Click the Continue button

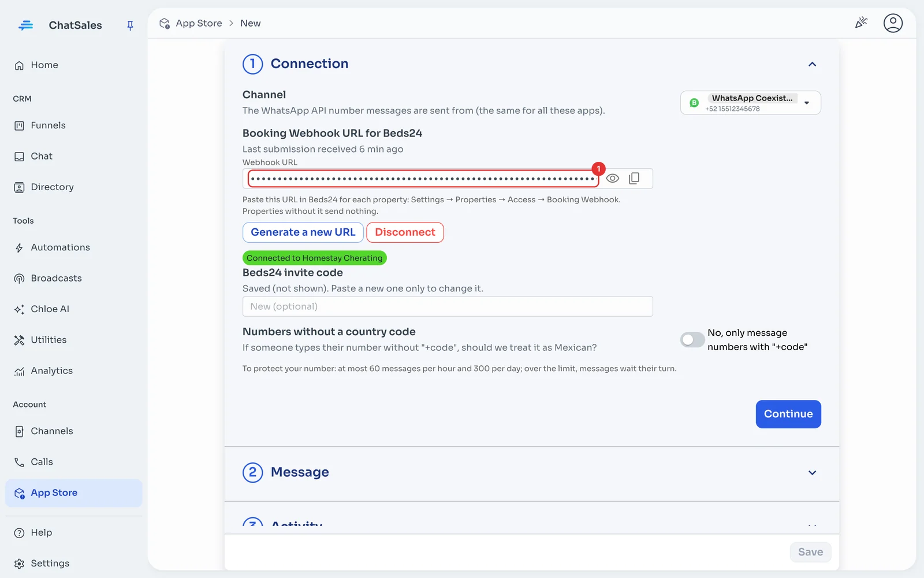pos(788,414)
